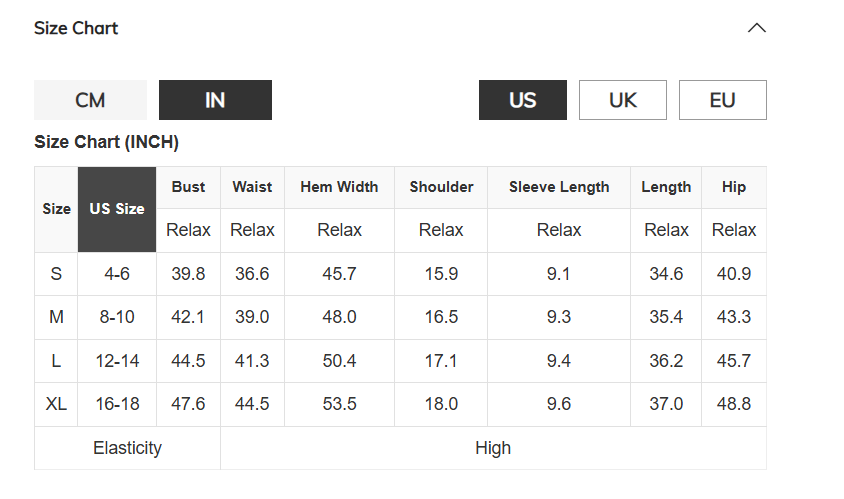The height and width of the screenshot is (499, 844).
Task: Click the Elasticity row label
Action: pyautogui.click(x=128, y=448)
